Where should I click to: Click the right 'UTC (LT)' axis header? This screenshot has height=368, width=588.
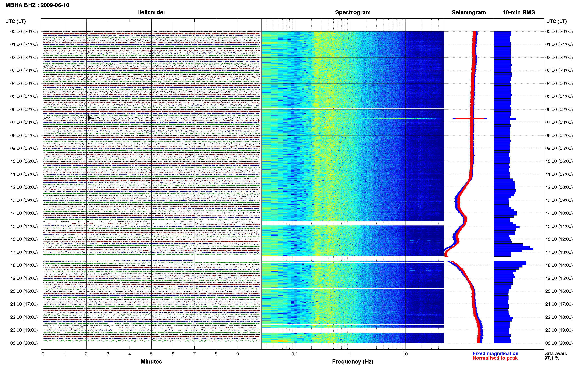pyautogui.click(x=556, y=21)
